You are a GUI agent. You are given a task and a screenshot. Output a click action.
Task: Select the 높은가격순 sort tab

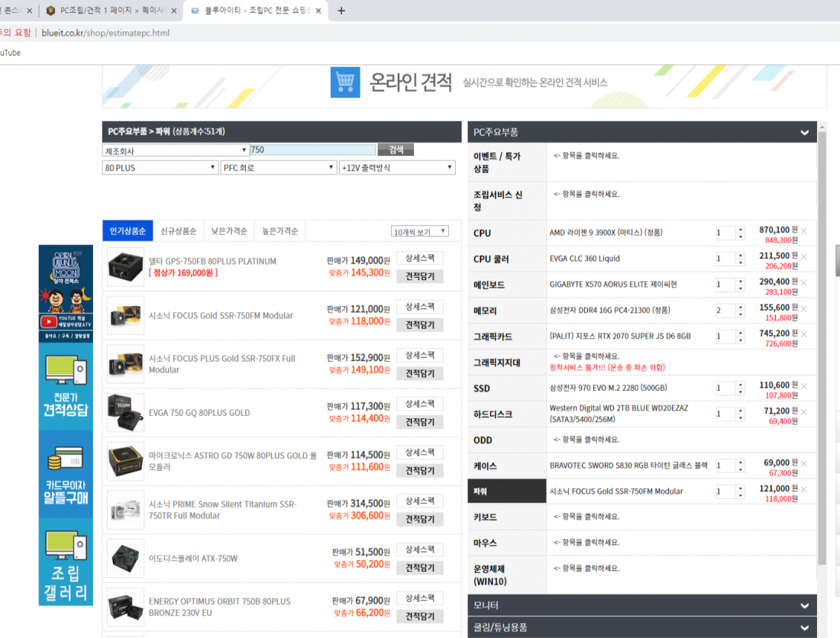point(279,230)
